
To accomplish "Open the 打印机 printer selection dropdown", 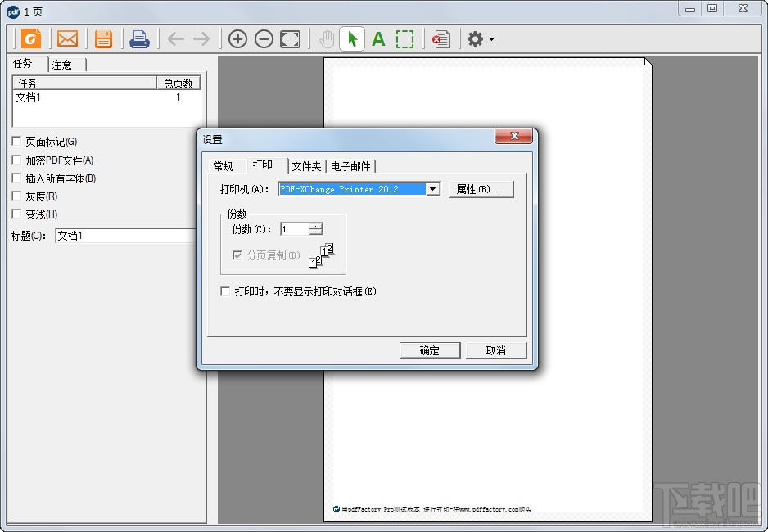I will click(x=431, y=188).
